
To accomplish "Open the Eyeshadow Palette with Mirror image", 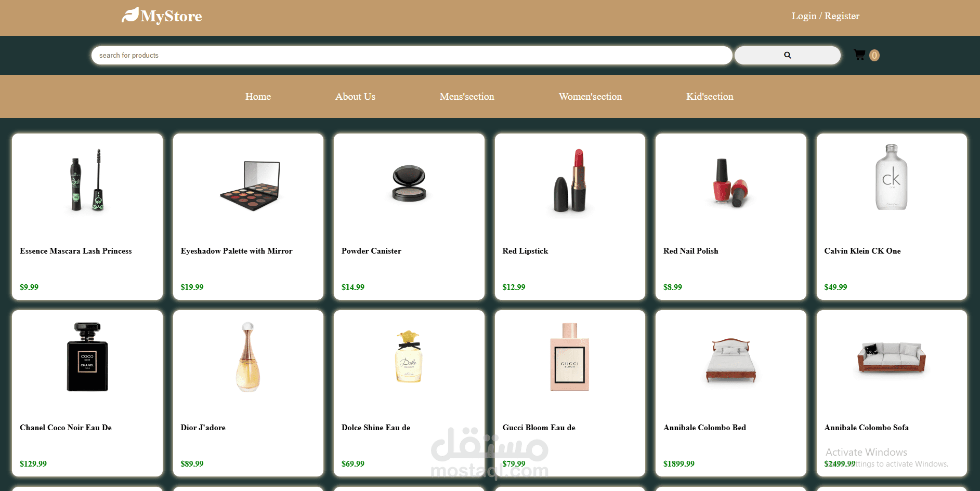I will point(250,185).
